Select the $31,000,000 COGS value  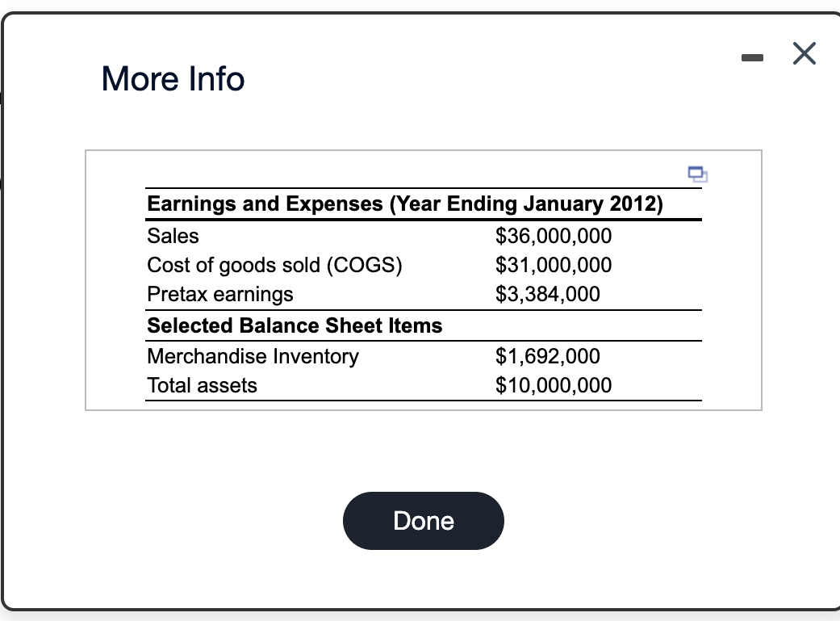[x=554, y=265]
